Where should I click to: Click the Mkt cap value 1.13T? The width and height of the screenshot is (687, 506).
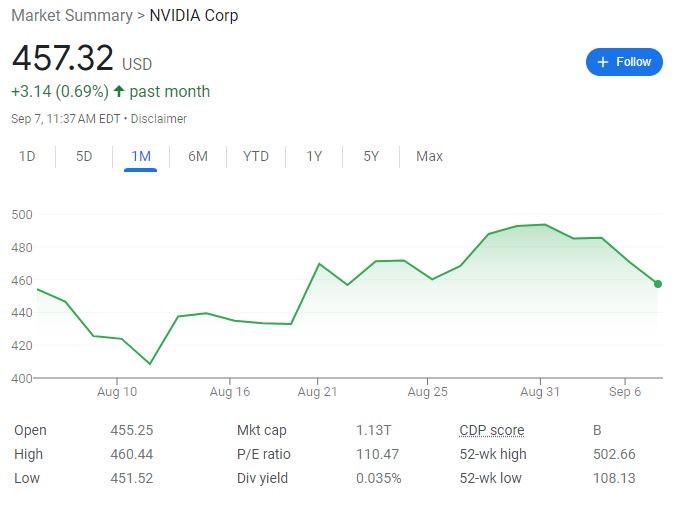pyautogui.click(x=372, y=431)
